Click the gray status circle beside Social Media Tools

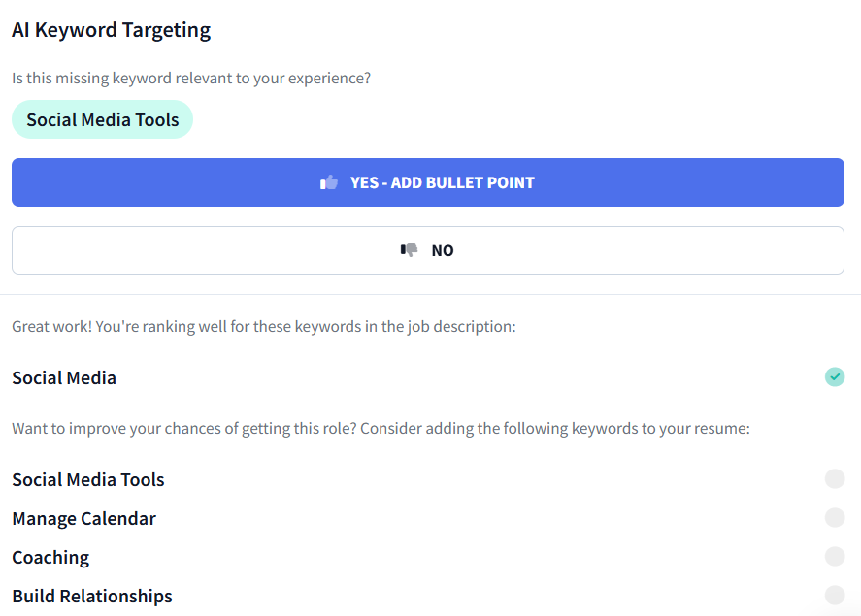[x=835, y=478]
